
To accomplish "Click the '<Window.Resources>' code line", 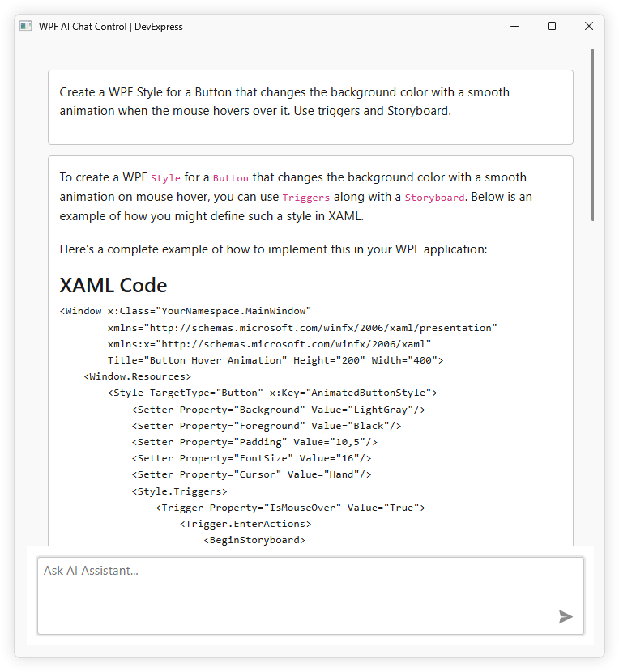I will [137, 376].
